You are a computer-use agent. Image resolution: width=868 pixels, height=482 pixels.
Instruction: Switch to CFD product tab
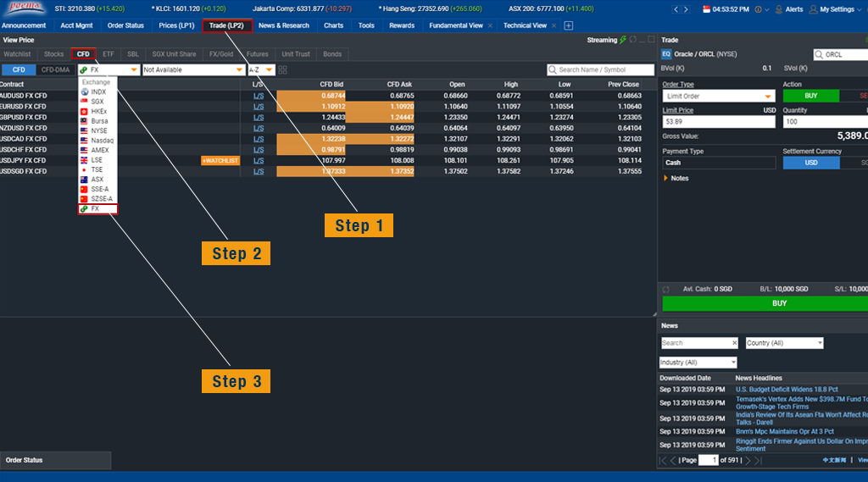pyautogui.click(x=83, y=54)
